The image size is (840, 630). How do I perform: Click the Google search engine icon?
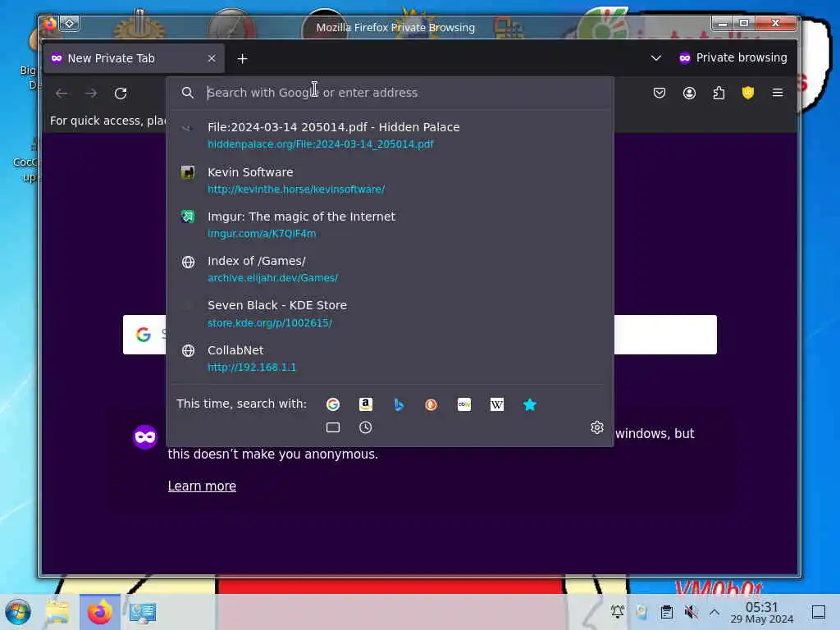[333, 404]
